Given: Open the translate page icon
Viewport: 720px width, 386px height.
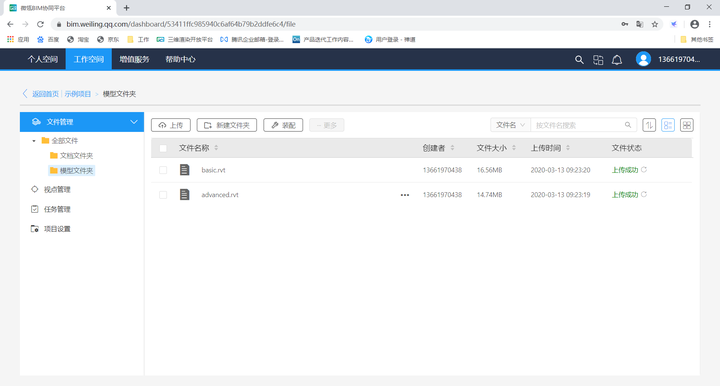Looking at the screenshot, I should pos(639,24).
